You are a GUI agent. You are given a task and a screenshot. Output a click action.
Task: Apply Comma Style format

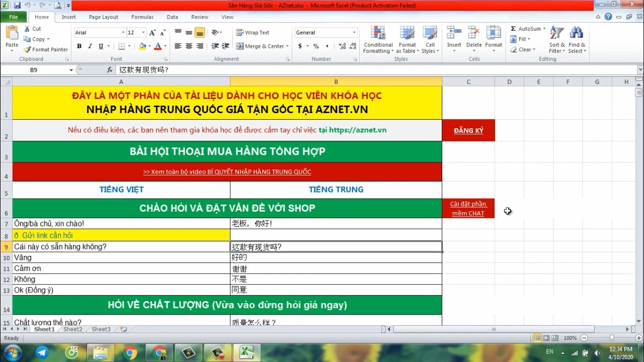(x=327, y=46)
